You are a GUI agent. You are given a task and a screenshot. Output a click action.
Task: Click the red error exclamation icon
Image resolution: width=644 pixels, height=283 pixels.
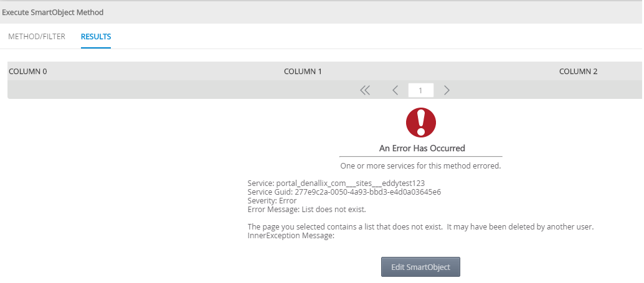click(420, 123)
